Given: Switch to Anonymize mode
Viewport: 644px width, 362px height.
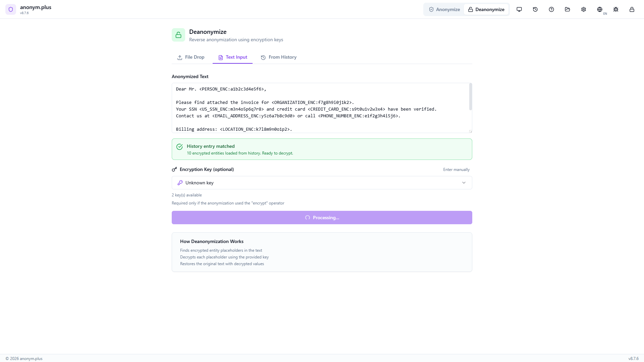Looking at the screenshot, I should 444,9.
